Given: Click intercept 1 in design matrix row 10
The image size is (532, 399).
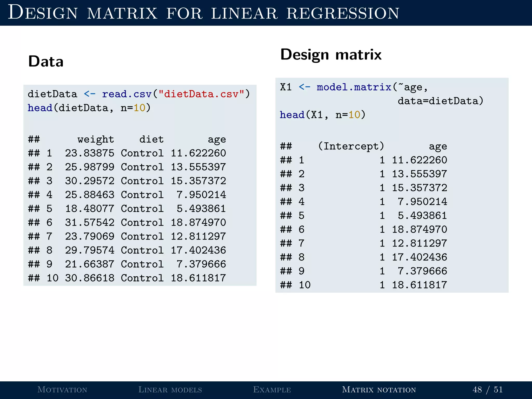Looking at the screenshot, I should 382,285.
